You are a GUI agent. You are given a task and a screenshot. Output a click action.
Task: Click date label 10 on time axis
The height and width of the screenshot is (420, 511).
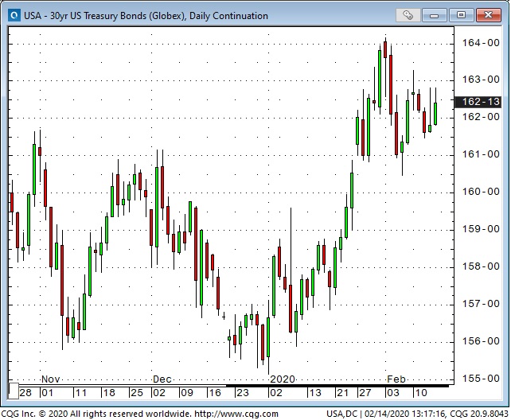point(421,393)
